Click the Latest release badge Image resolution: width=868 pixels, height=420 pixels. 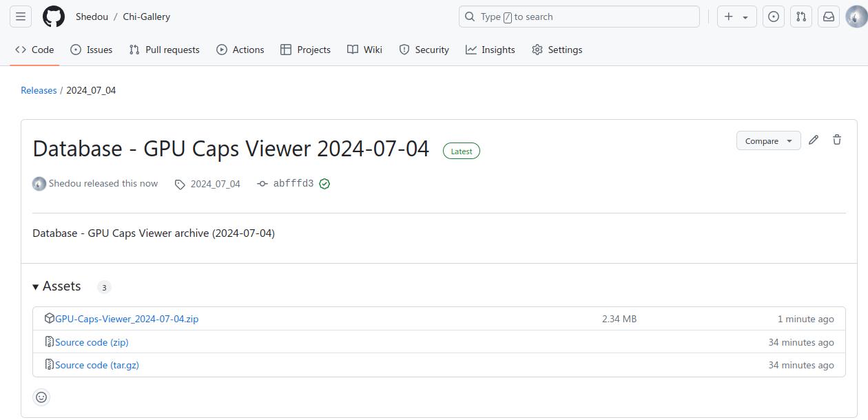tap(462, 151)
